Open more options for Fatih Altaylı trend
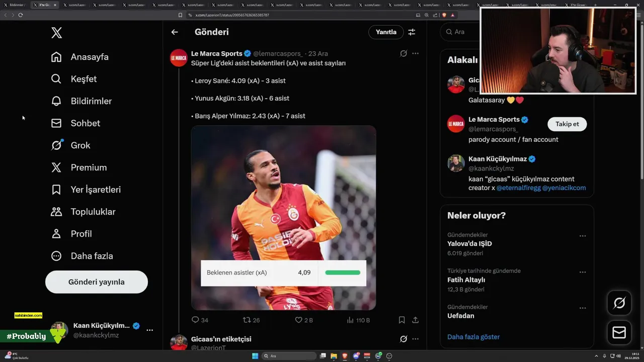 click(x=582, y=272)
